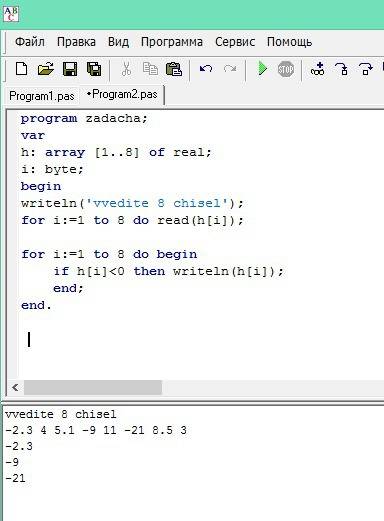
Task: Stop execution with the STOP icon
Action: coord(286,69)
